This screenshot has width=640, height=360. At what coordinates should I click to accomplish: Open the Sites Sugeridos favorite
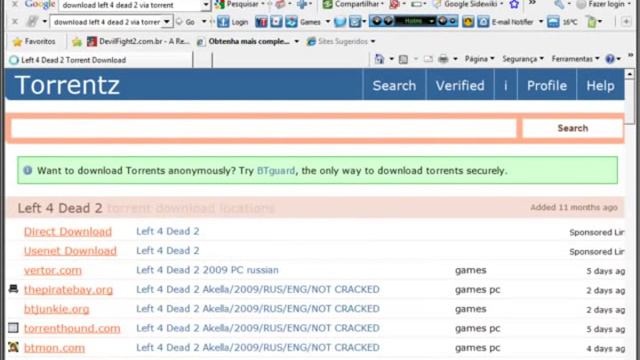(x=341, y=41)
